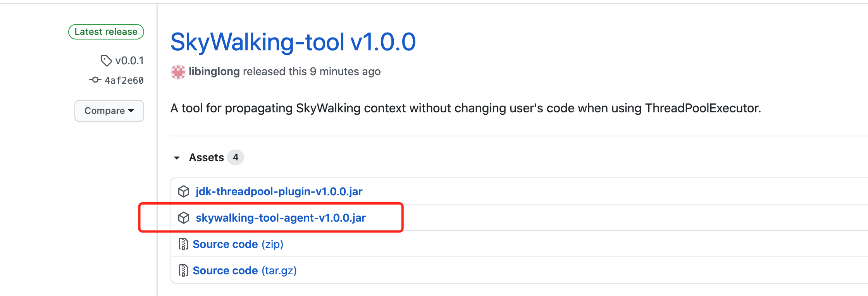Click the tag icon beside v0.0.1
868x296 pixels.
point(106,61)
